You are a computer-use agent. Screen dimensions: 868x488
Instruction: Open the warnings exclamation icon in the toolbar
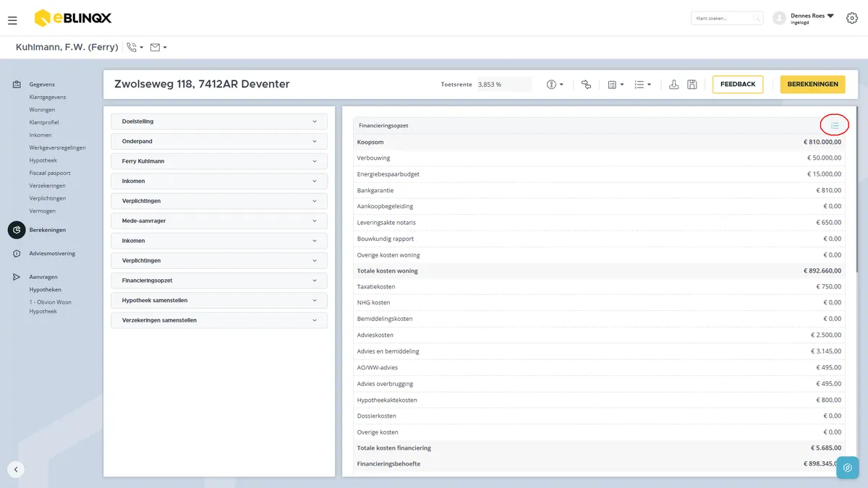pyautogui.click(x=555, y=85)
